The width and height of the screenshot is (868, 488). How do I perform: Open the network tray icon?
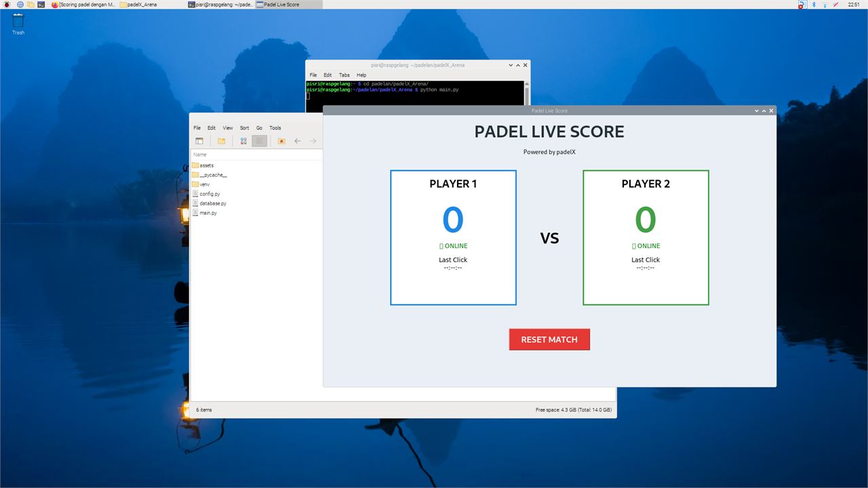(x=824, y=4)
